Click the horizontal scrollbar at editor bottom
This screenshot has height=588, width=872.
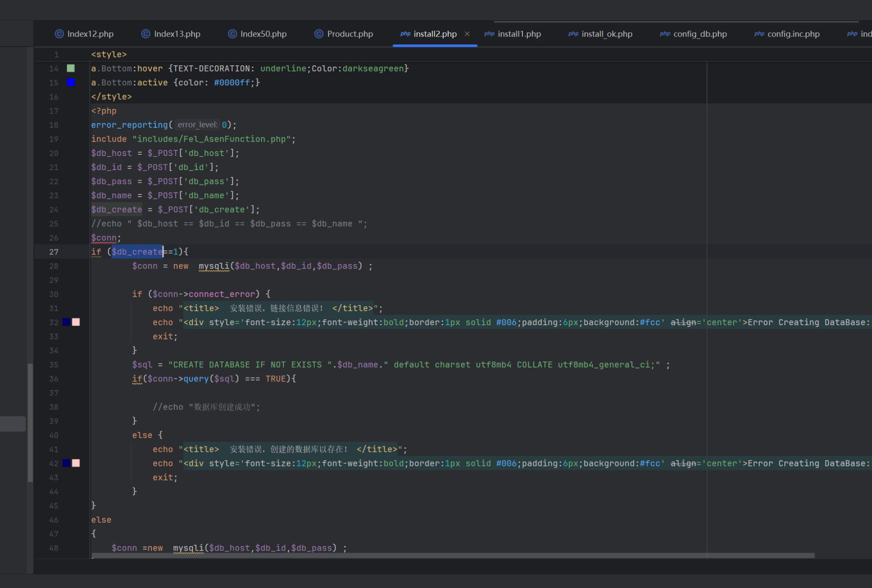pos(453,556)
